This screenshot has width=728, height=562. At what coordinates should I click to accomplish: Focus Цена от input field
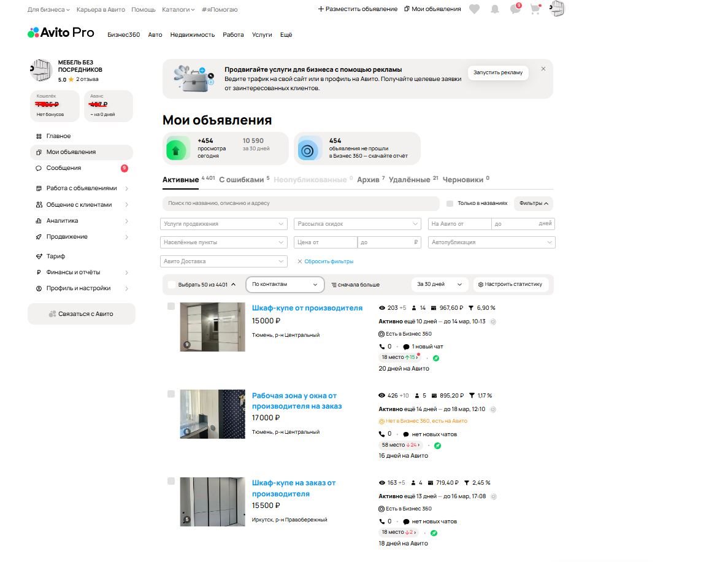[326, 242]
